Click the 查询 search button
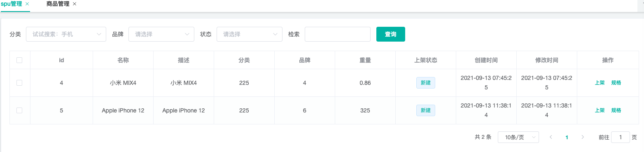Image resolution: width=644 pixels, height=152 pixels. 391,34
